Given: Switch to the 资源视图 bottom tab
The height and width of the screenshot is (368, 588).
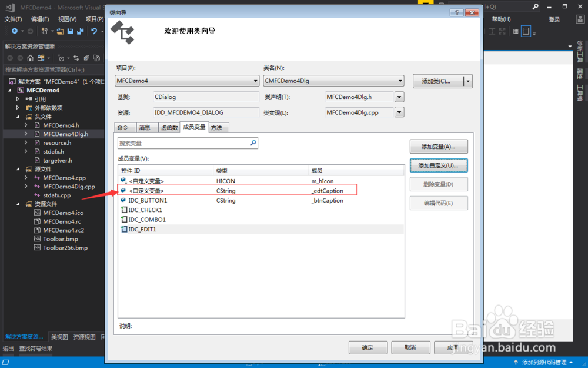Looking at the screenshot, I should pos(84,337).
